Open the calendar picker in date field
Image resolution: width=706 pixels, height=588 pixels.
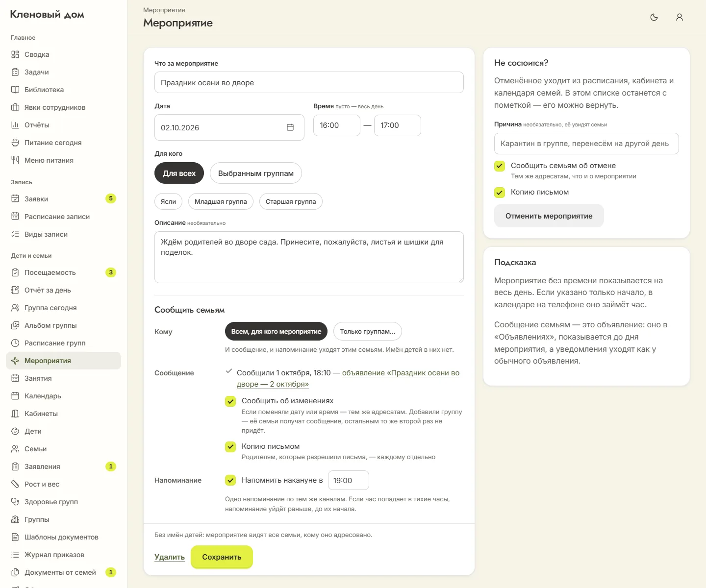290,127
